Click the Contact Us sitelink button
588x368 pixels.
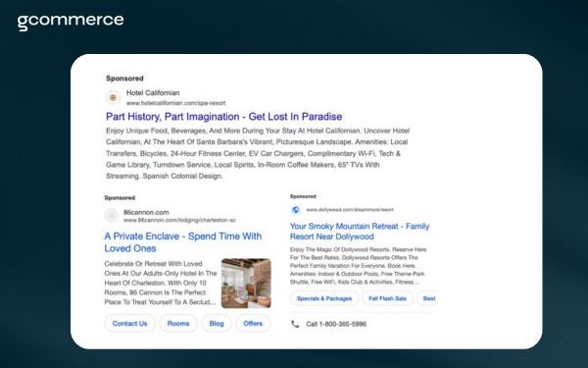coord(129,323)
